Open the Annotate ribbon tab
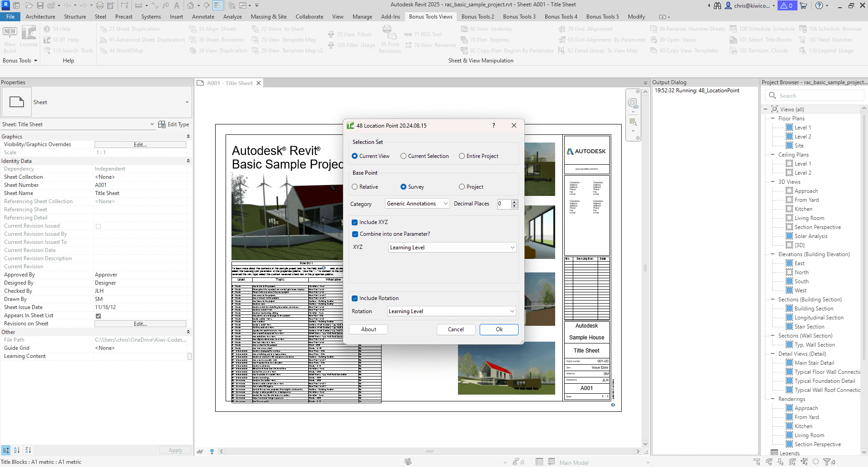Screen dimensions: 868x467 tap(203, 17)
